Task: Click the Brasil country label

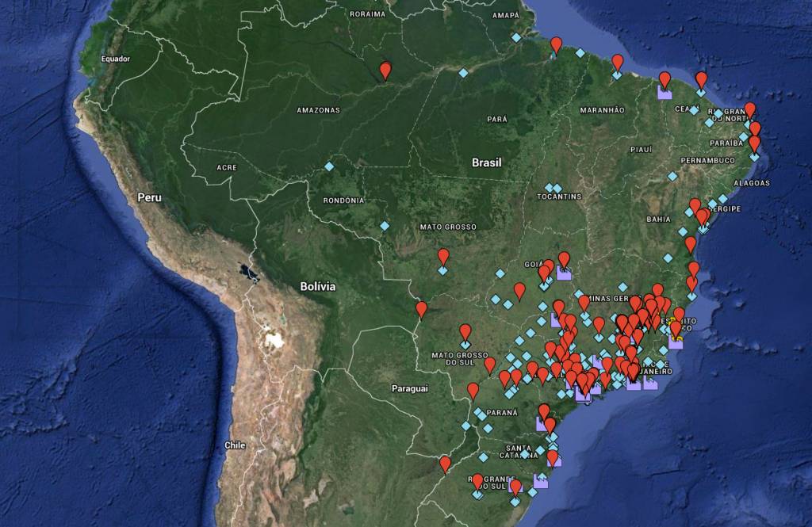Action: [487, 162]
